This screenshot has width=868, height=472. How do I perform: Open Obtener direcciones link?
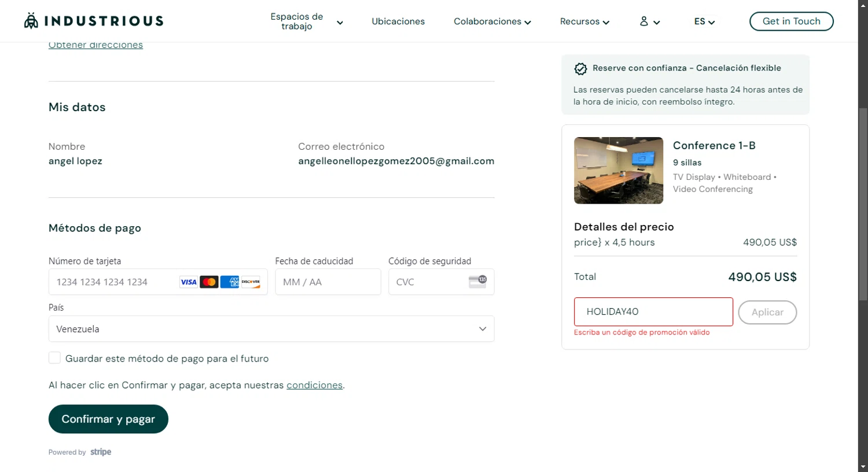95,45
